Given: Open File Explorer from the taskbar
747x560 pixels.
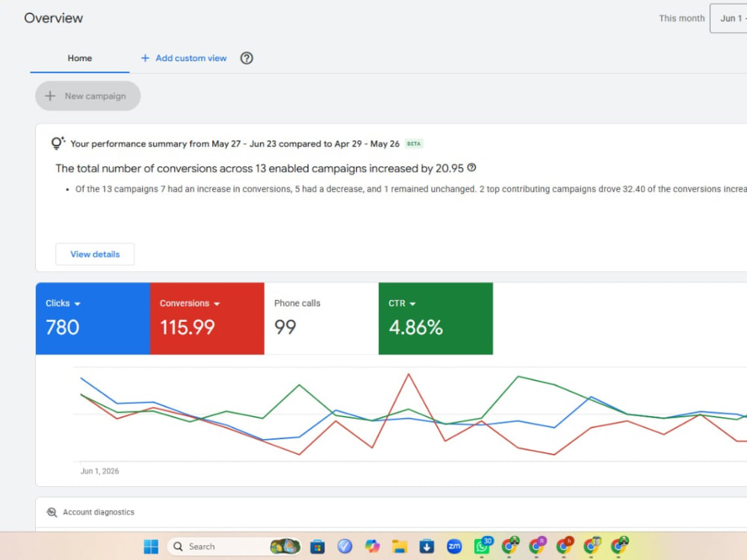Looking at the screenshot, I should point(399,547).
